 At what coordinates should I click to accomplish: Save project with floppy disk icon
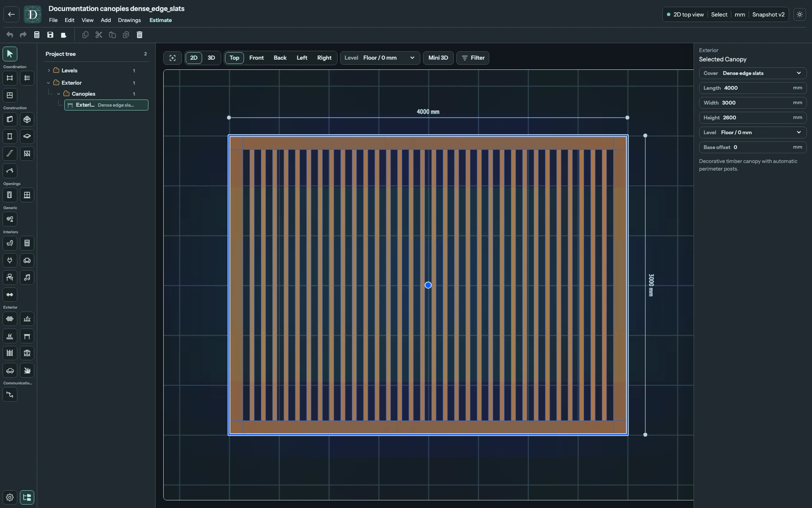pyautogui.click(x=50, y=35)
